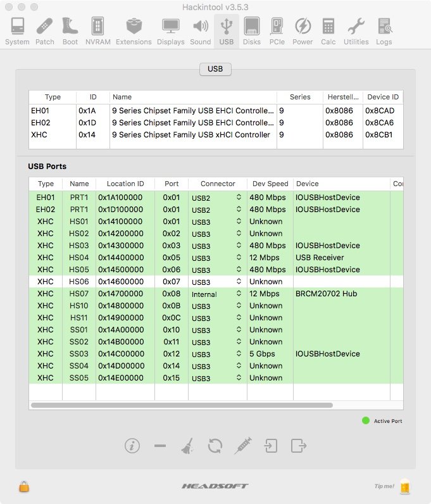The image size is (431, 504).
Task: Open the Utilities toolbar section
Action: [x=356, y=31]
